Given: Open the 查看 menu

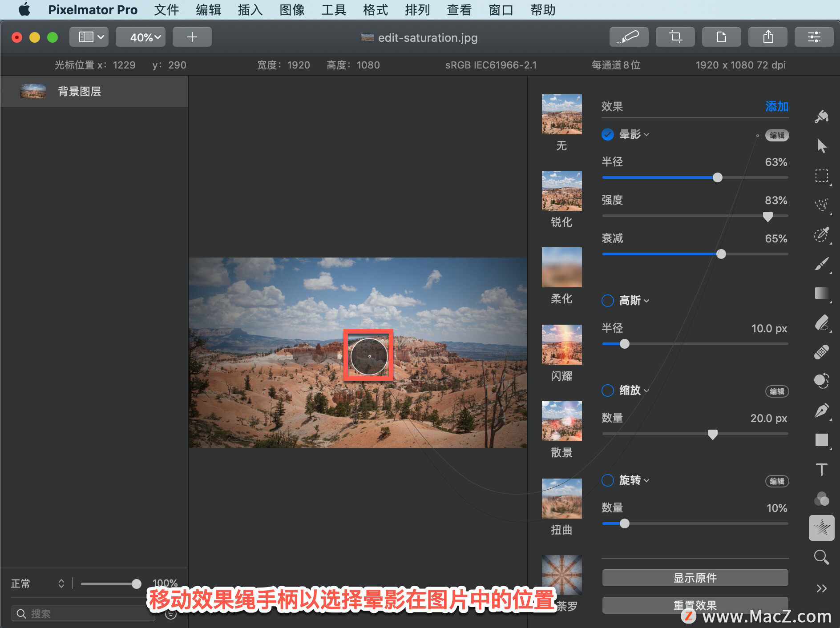Looking at the screenshot, I should 459,10.
